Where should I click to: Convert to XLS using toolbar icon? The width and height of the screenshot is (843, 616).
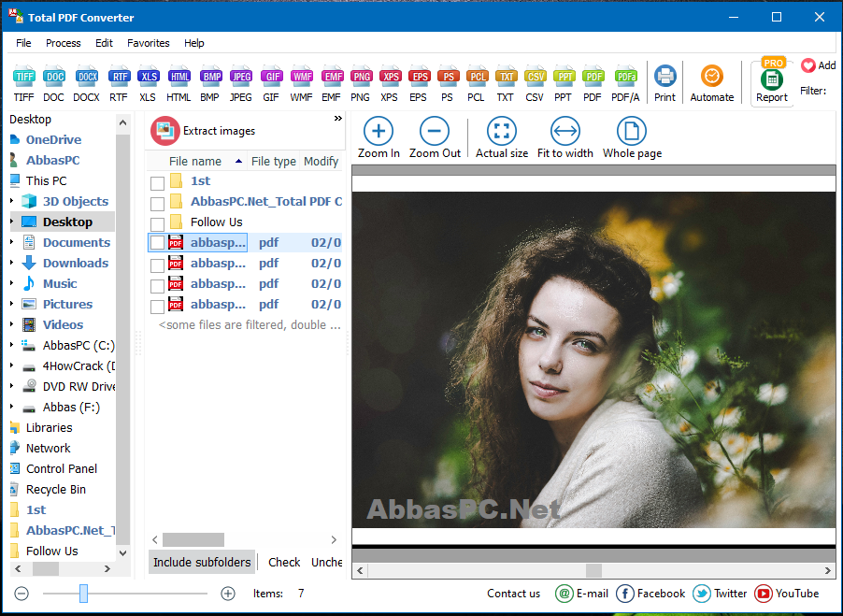tap(148, 84)
